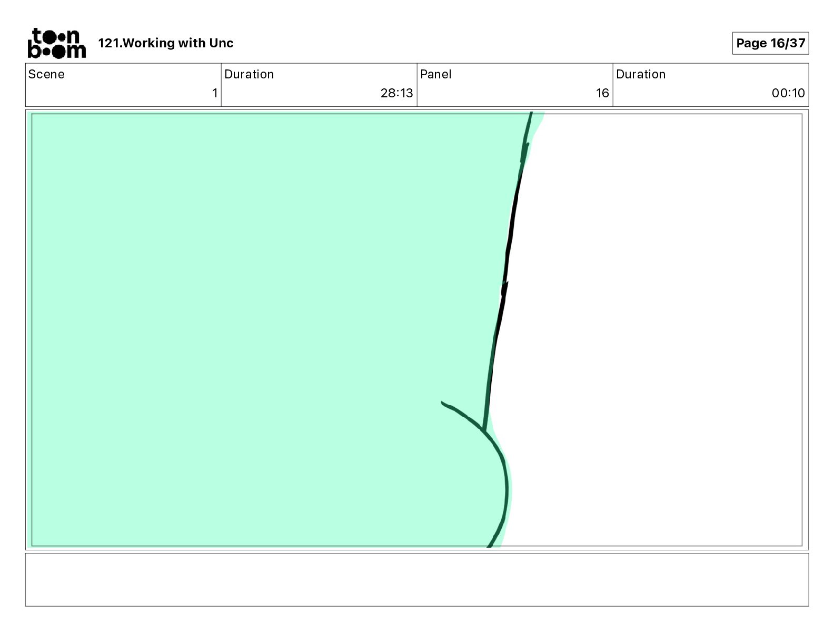Image resolution: width=834 pixels, height=644 pixels.
Task: Click the panel Duration header label
Action: (x=641, y=74)
